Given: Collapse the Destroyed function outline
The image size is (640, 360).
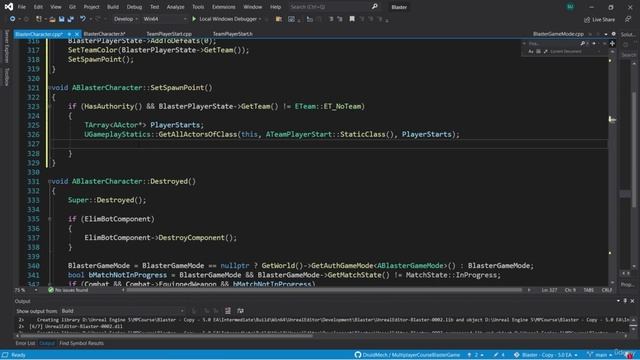Looking at the screenshot, I should pos(49,181).
